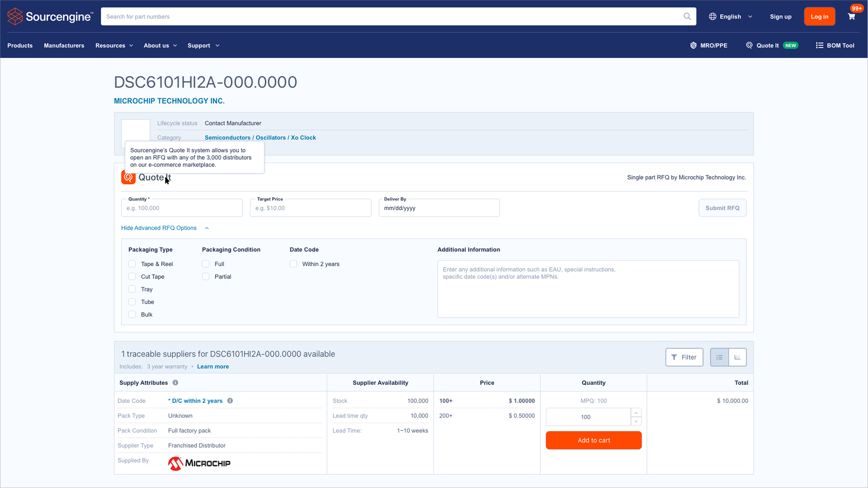
Task: Enable Within 2 years date code
Action: 293,264
